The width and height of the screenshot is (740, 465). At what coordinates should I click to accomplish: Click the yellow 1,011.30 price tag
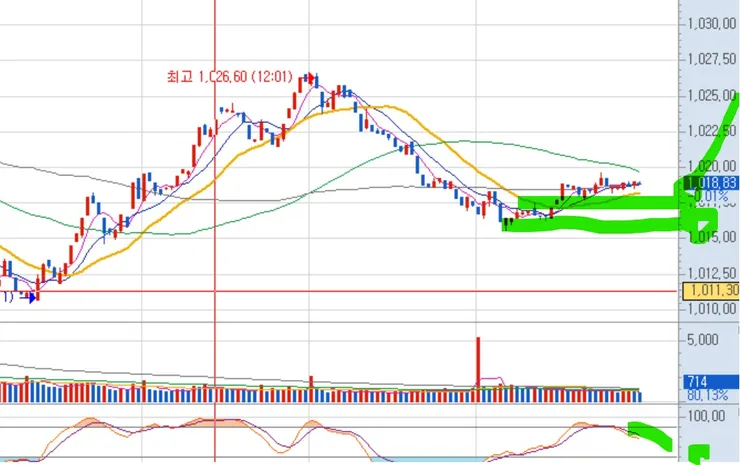pyautogui.click(x=711, y=290)
